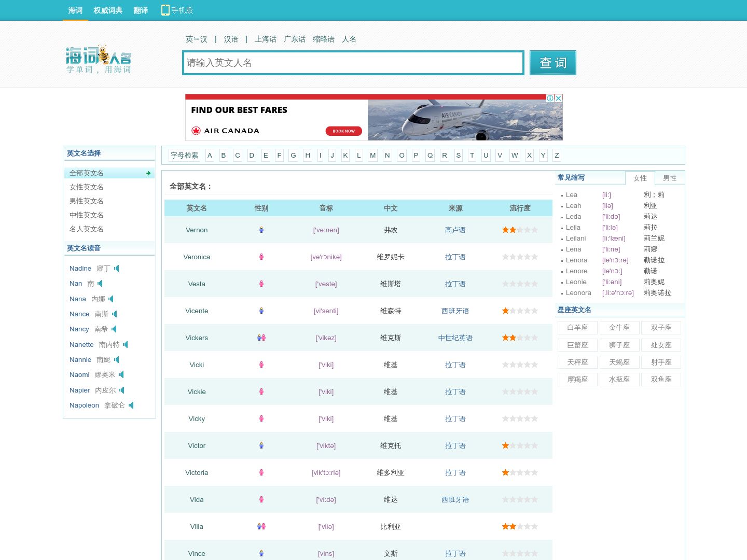Play pronunciation audio for Napier
This screenshot has height=560, width=747.
(x=122, y=390)
